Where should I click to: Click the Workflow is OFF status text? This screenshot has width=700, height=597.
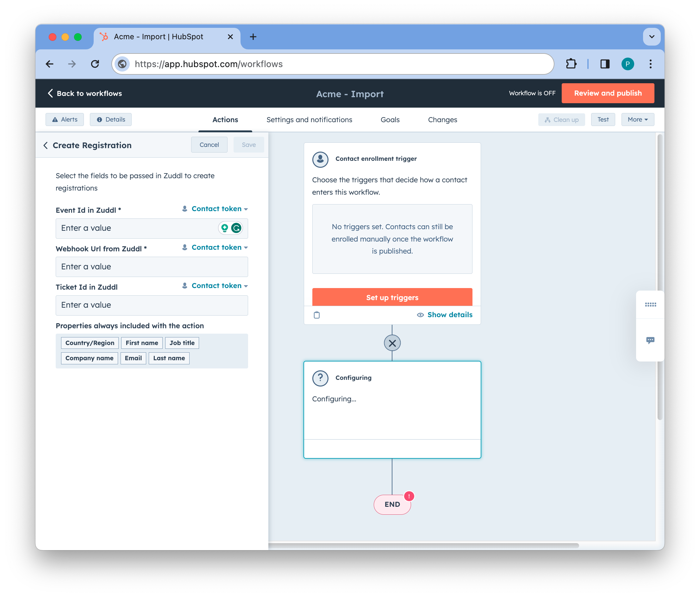click(x=532, y=93)
